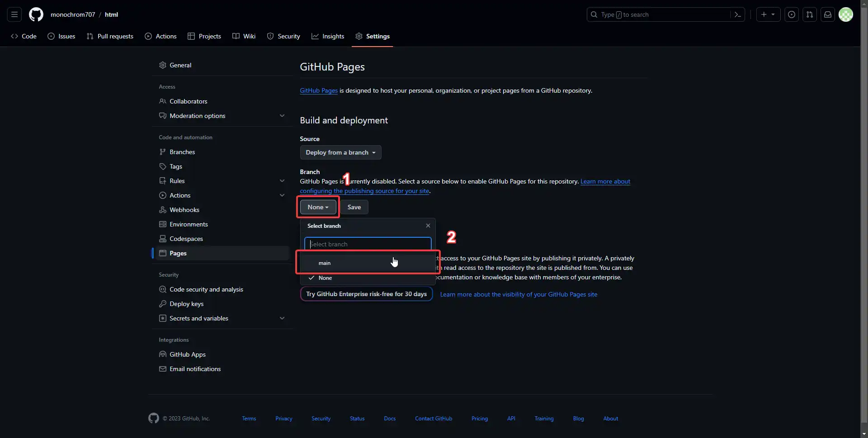Click the monochrom707 owner link
The height and width of the screenshot is (438, 868).
coord(73,14)
